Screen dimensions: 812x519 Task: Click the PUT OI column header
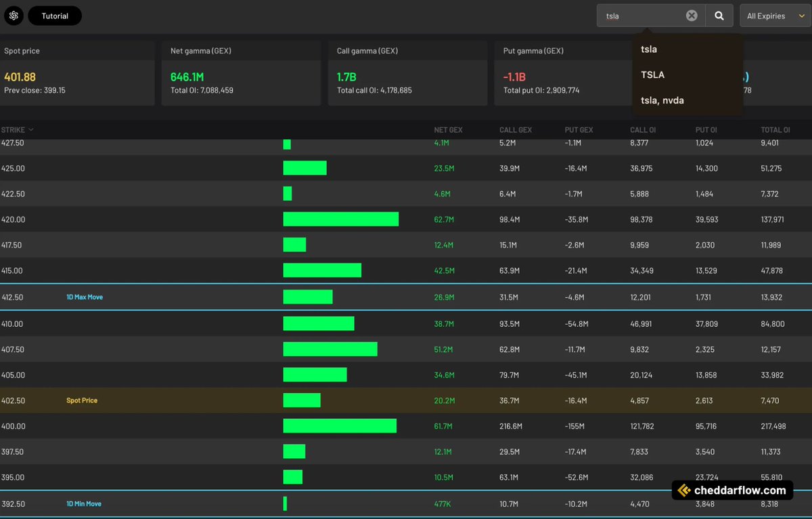[706, 130]
